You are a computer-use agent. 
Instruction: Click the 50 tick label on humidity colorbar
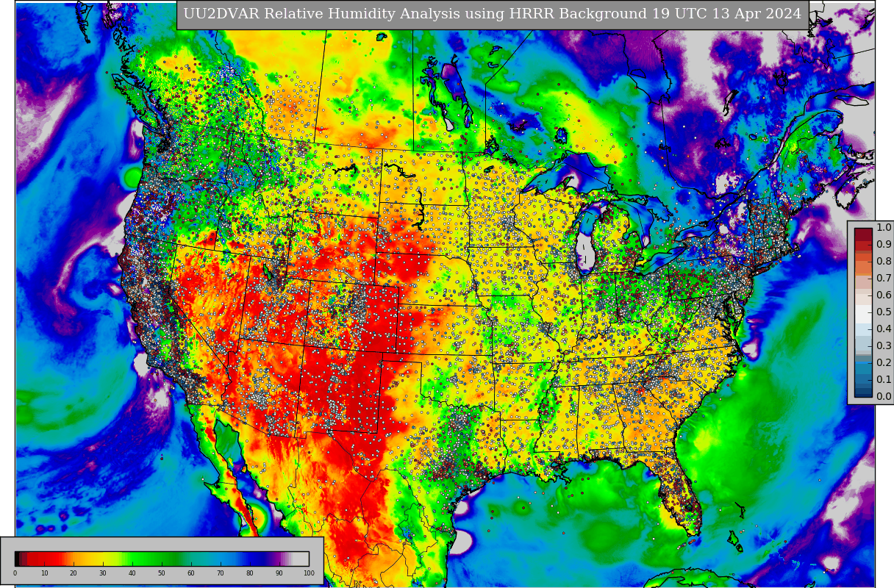point(162,573)
